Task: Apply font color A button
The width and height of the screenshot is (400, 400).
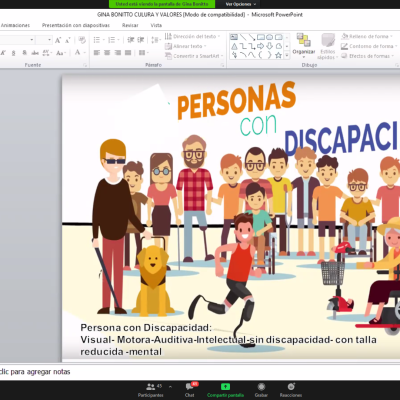Action: pyautogui.click(x=77, y=52)
